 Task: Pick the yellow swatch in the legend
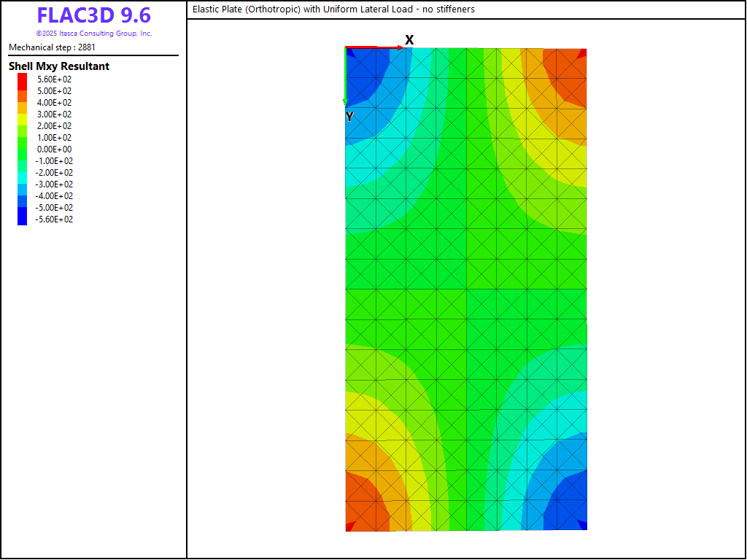(x=22, y=114)
